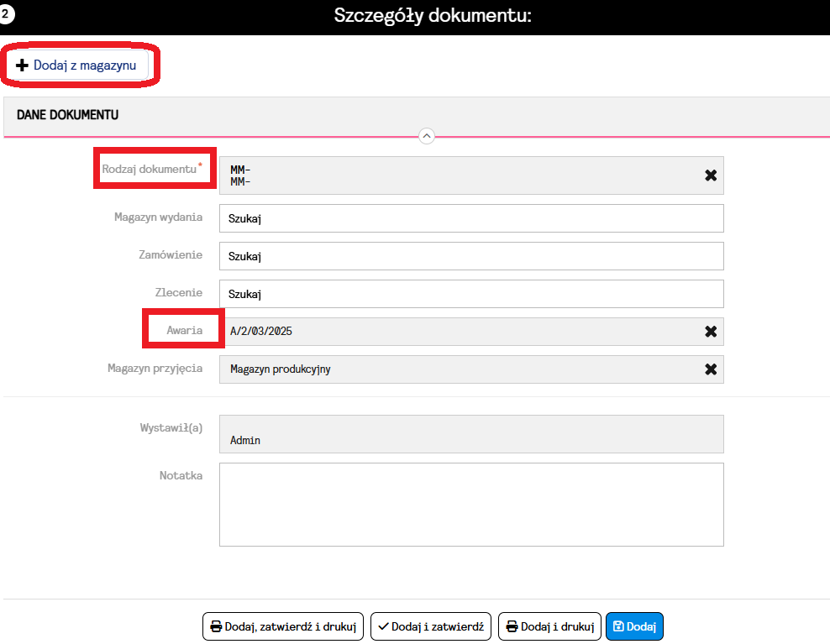830x644 pixels.
Task: Open the 'Magazyn wydania' search field
Action: pos(470,218)
